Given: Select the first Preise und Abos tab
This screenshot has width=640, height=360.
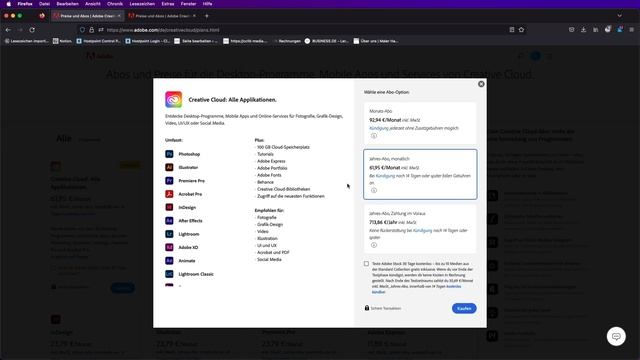Looking at the screenshot, I should coord(87,16).
